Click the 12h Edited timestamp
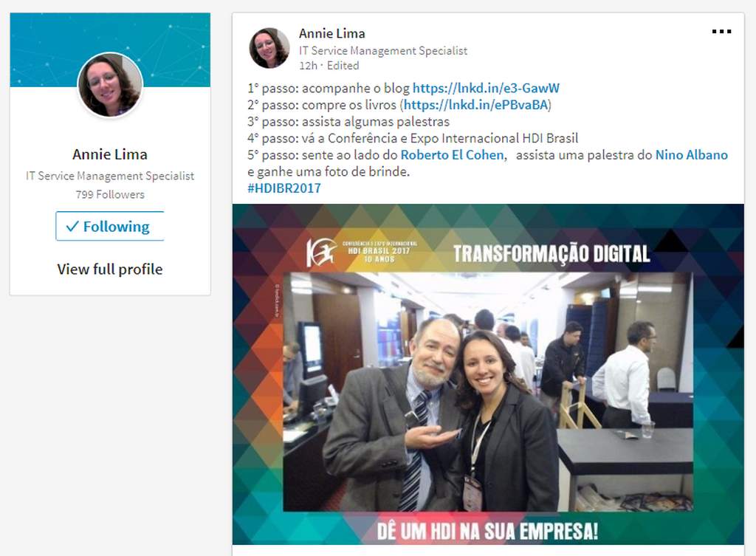Screen dimensions: 756x556 click(329, 66)
